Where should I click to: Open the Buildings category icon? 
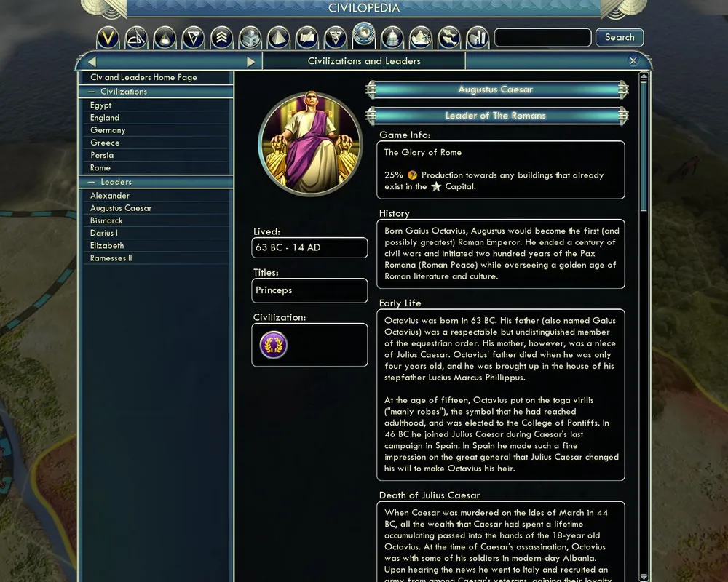pyautogui.click(x=250, y=38)
